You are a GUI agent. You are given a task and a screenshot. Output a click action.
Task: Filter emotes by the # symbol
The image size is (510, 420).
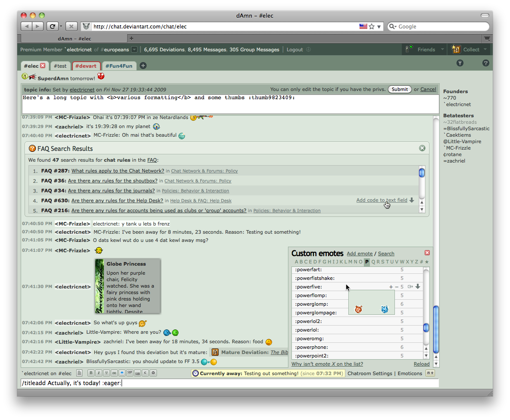pyautogui.click(x=421, y=262)
